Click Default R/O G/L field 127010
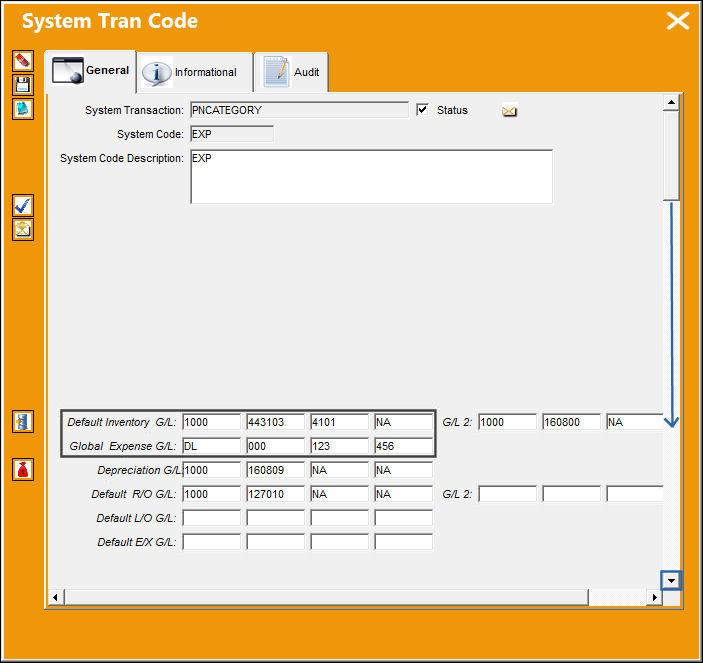This screenshot has height=663, width=703. click(x=276, y=494)
